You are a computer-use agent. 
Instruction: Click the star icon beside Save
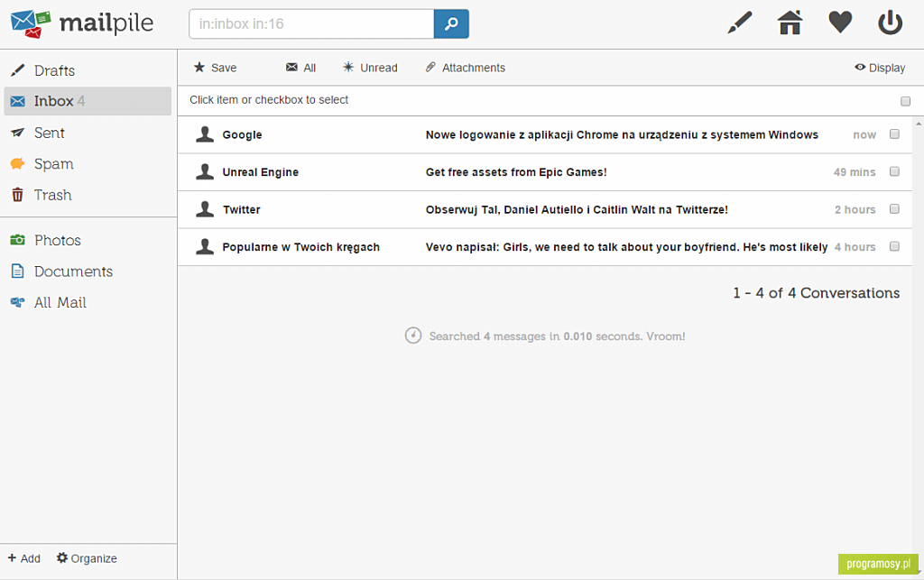pos(199,67)
